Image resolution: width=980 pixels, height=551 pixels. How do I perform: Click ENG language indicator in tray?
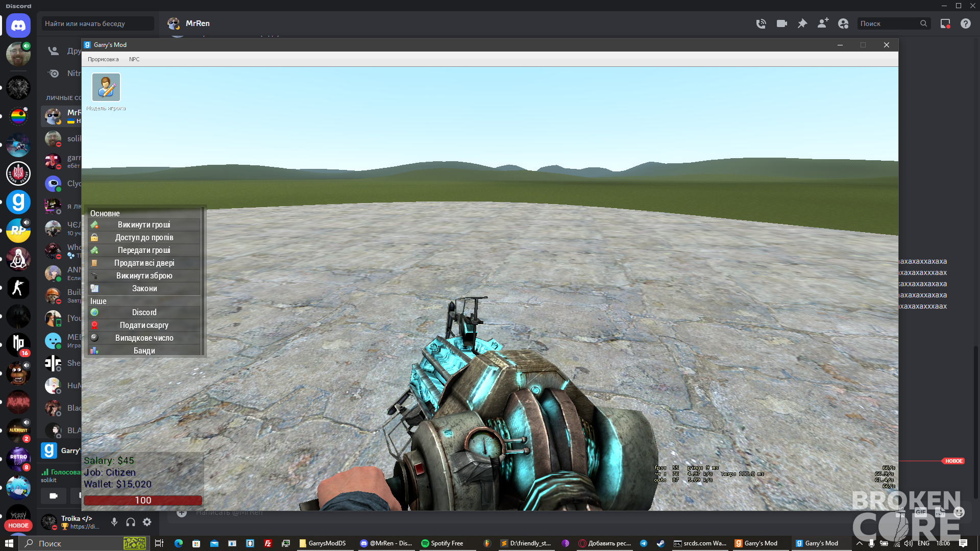tap(923, 543)
